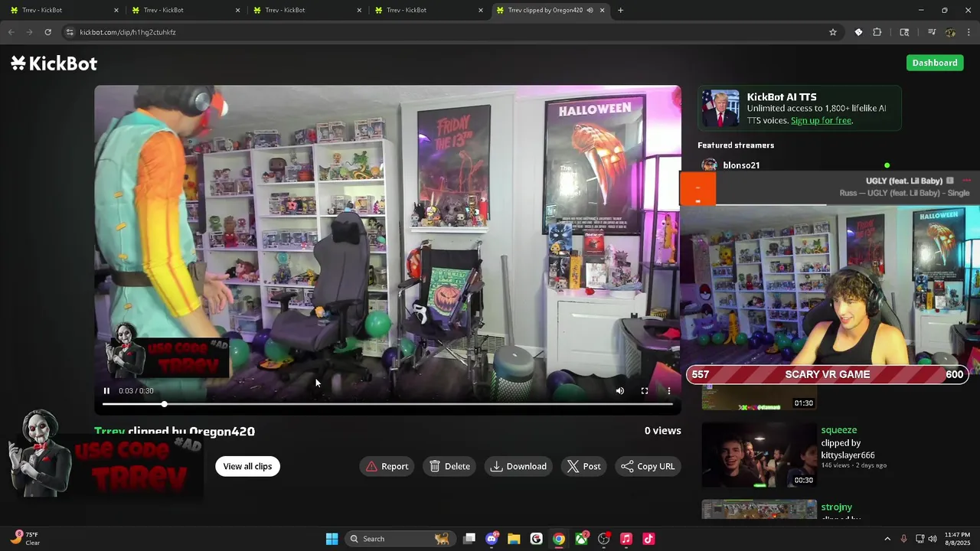The width and height of the screenshot is (980, 551).
Task: Click the KickBot logo
Action: click(54, 64)
